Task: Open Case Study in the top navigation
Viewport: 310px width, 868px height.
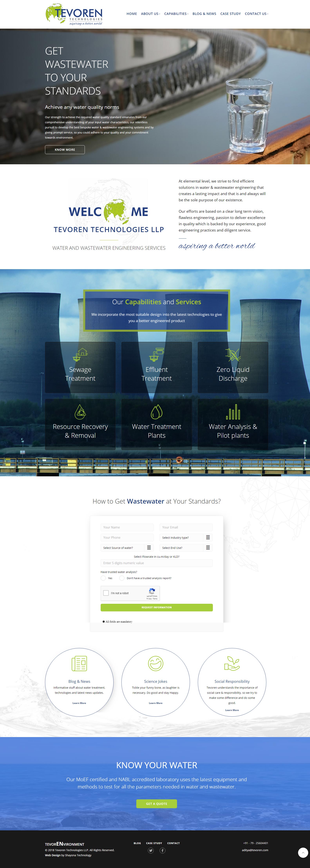Action: pos(230,14)
